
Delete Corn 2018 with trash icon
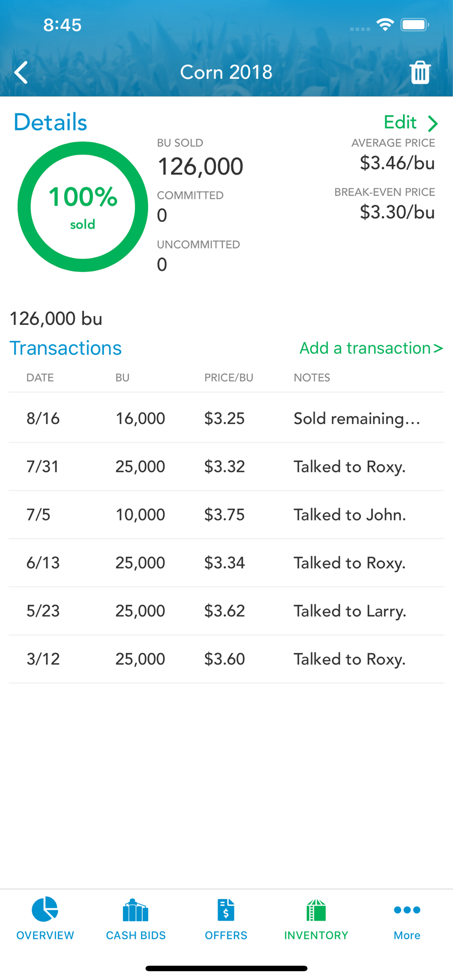(x=420, y=73)
